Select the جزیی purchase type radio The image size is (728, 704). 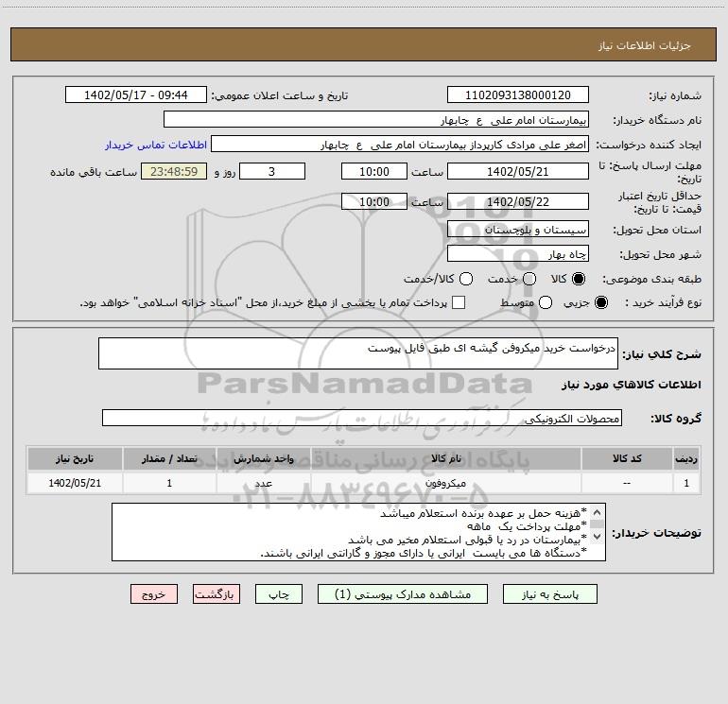[600, 302]
